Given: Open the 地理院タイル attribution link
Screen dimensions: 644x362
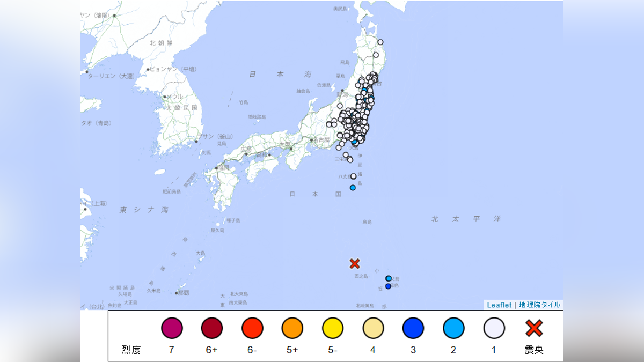Looking at the screenshot, I should pyautogui.click(x=540, y=305).
